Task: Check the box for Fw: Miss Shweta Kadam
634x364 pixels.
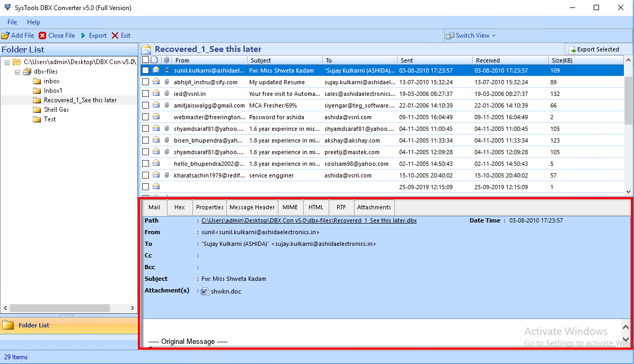Action: click(x=146, y=70)
